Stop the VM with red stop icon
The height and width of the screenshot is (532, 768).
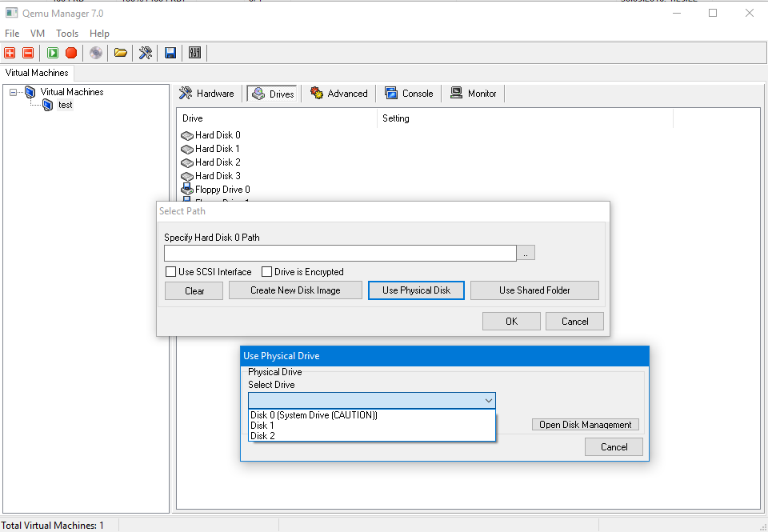(x=71, y=53)
